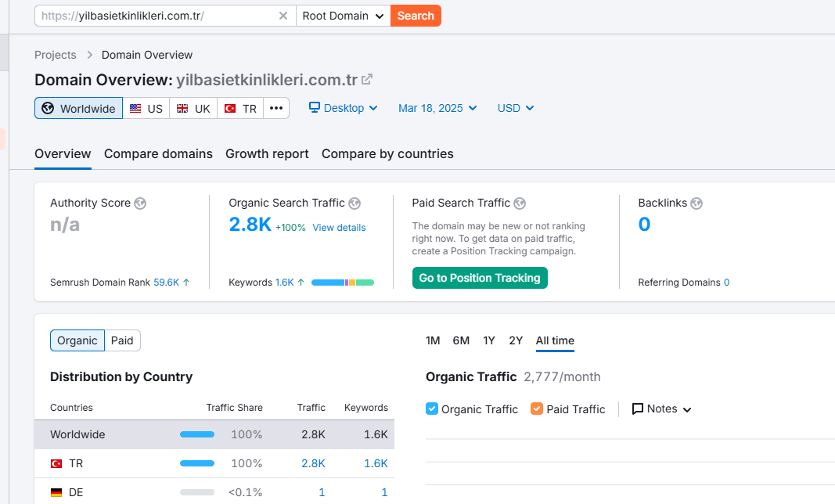Switch to the Compare domains tab
The height and width of the screenshot is (504, 835).
coord(158,154)
